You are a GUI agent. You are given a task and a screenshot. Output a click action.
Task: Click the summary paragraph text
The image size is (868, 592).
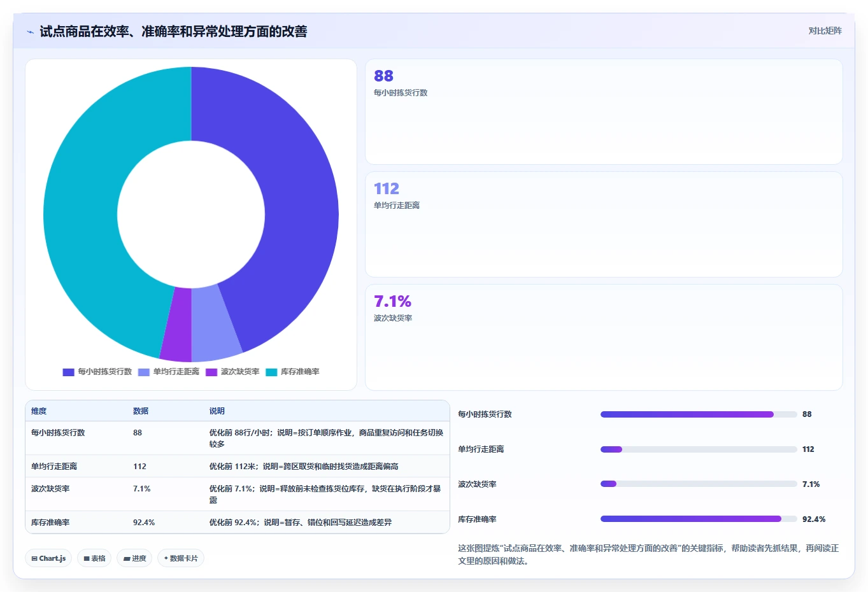648,554
